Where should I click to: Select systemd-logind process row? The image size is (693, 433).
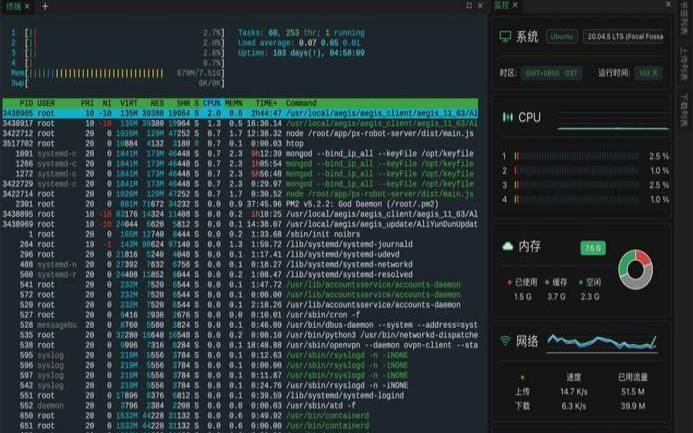pyautogui.click(x=240, y=395)
